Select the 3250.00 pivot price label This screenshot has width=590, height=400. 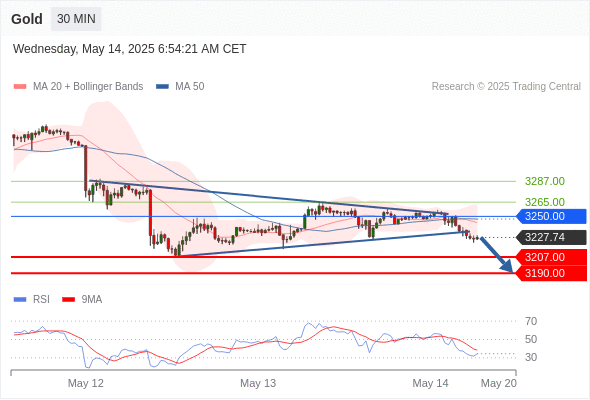coord(551,216)
